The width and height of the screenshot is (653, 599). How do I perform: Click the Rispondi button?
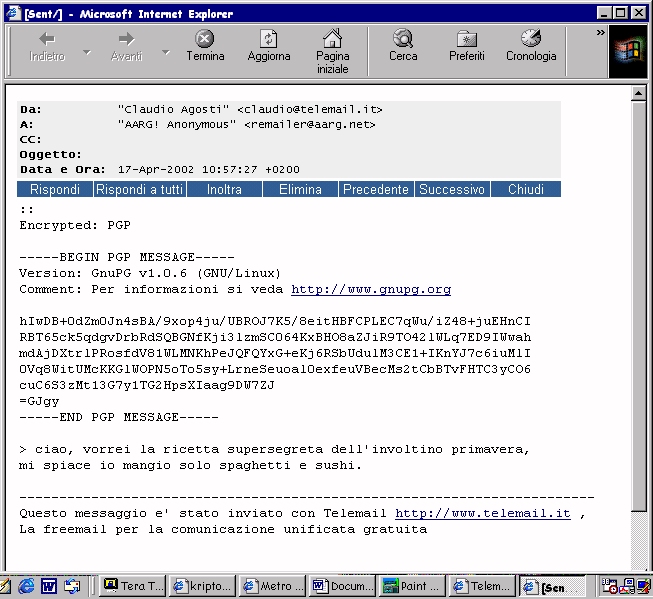tap(55, 189)
